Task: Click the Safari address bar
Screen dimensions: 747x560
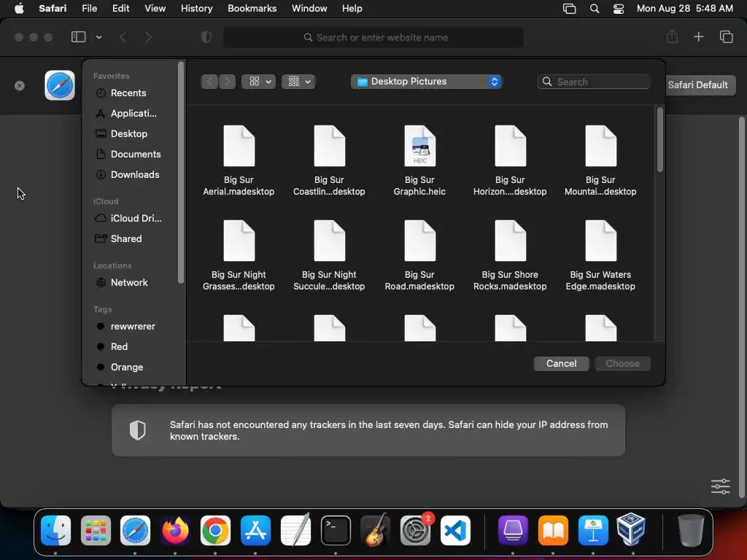Action: tap(373, 37)
